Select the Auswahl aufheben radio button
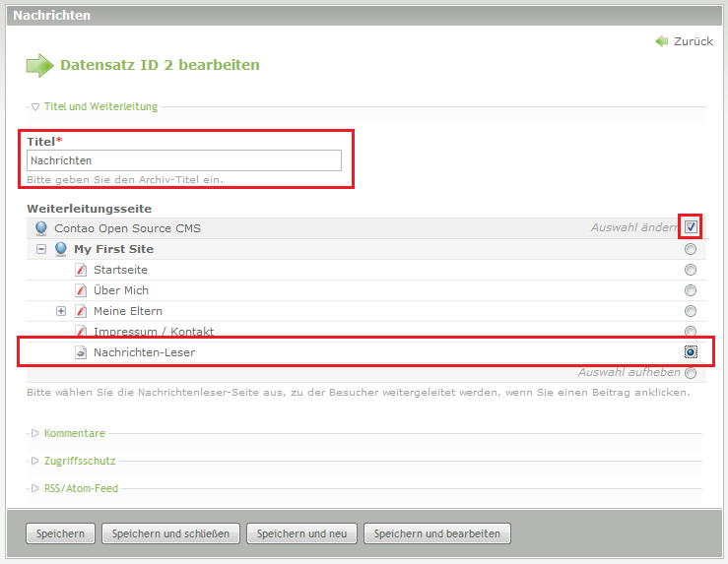728x564 pixels. click(x=691, y=373)
